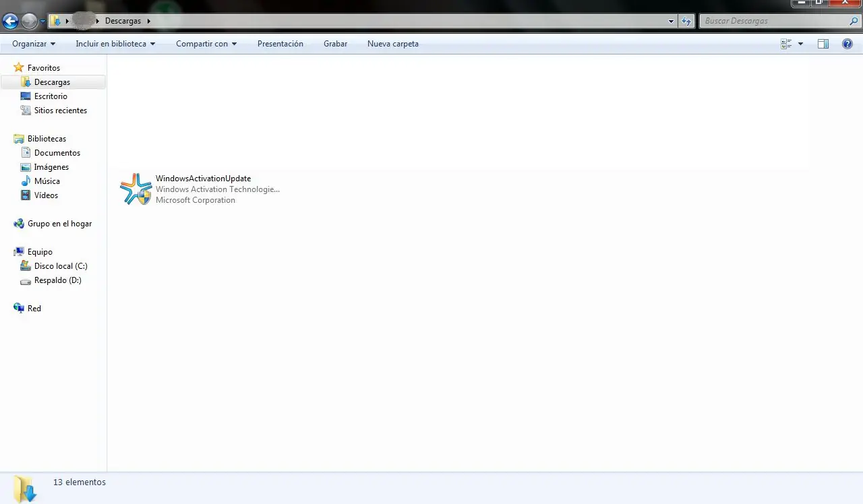This screenshot has height=504, width=863.
Task: Click the Windows Activation Technologie... description
Action: pos(218,189)
